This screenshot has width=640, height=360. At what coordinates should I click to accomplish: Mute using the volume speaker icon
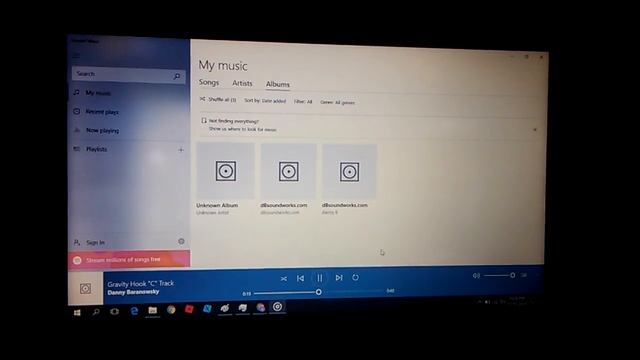click(x=476, y=276)
